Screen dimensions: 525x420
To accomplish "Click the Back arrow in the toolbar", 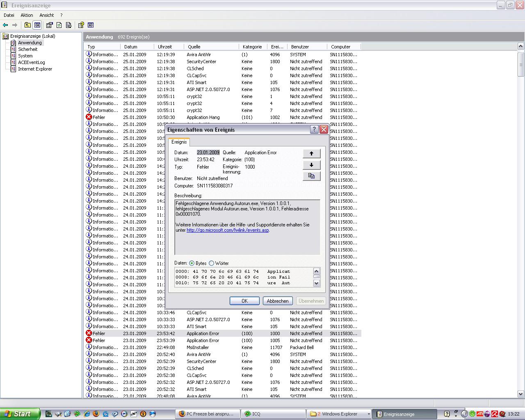I will click(5, 25).
